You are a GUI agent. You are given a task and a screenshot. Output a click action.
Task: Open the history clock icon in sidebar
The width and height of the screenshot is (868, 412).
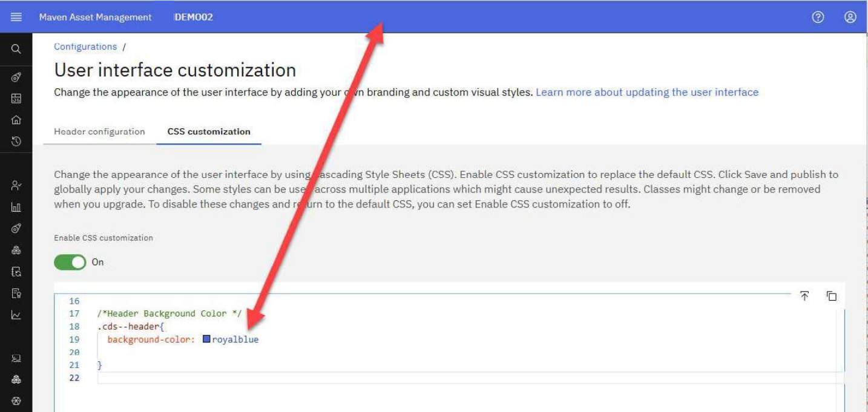pos(16,141)
